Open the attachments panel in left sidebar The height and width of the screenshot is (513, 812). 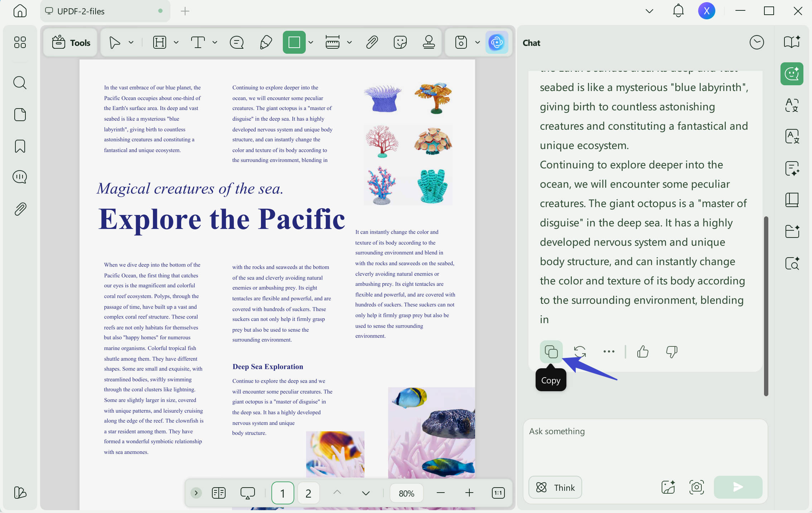point(20,209)
